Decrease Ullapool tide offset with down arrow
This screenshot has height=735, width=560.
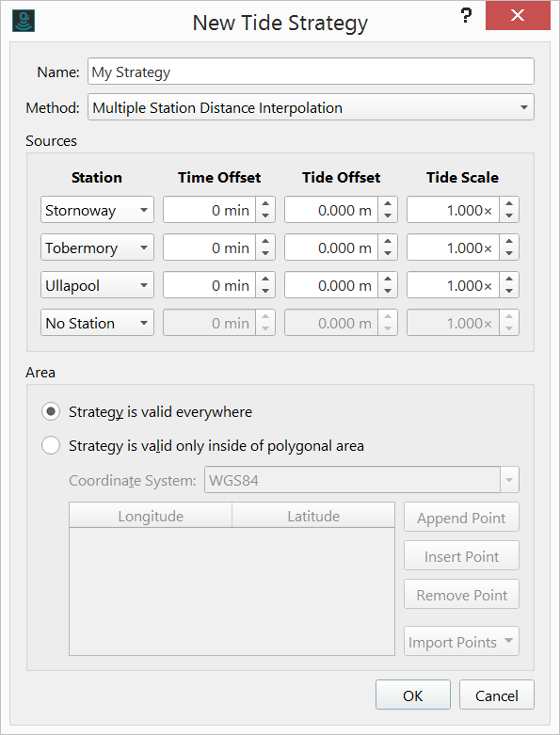click(x=388, y=291)
